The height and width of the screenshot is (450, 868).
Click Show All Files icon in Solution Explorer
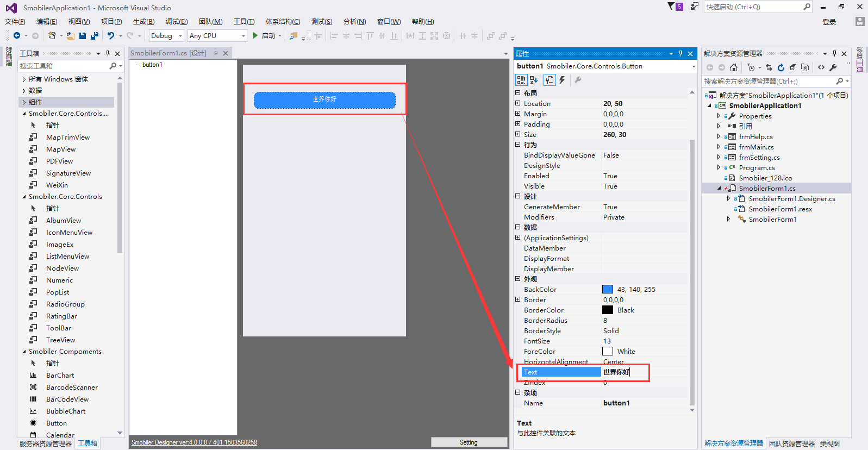click(805, 67)
